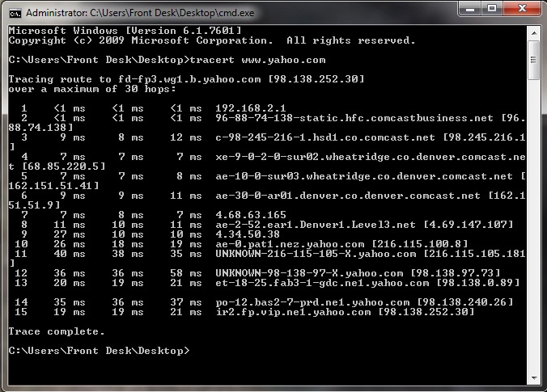Click the IP [98.138.0.89] on hop 13
The image size is (547, 392).
477,283
